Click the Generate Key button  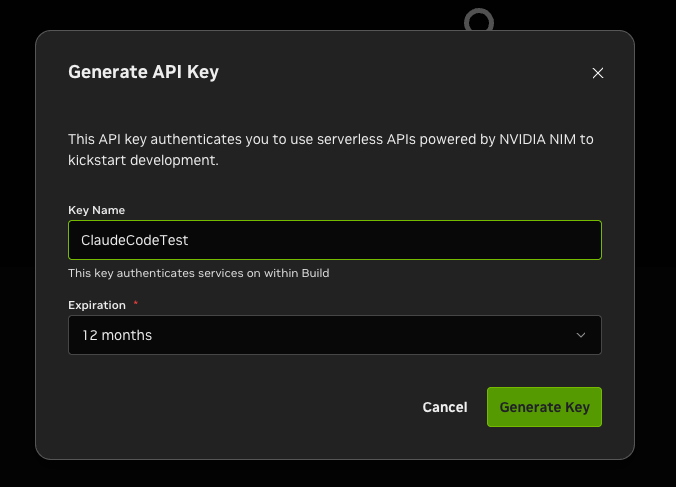544,407
